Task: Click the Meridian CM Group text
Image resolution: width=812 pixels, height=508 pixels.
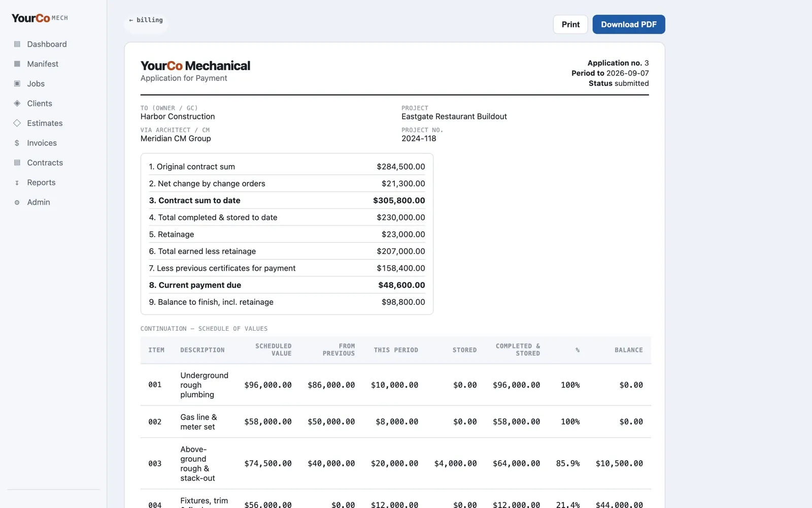Action: [176, 139]
